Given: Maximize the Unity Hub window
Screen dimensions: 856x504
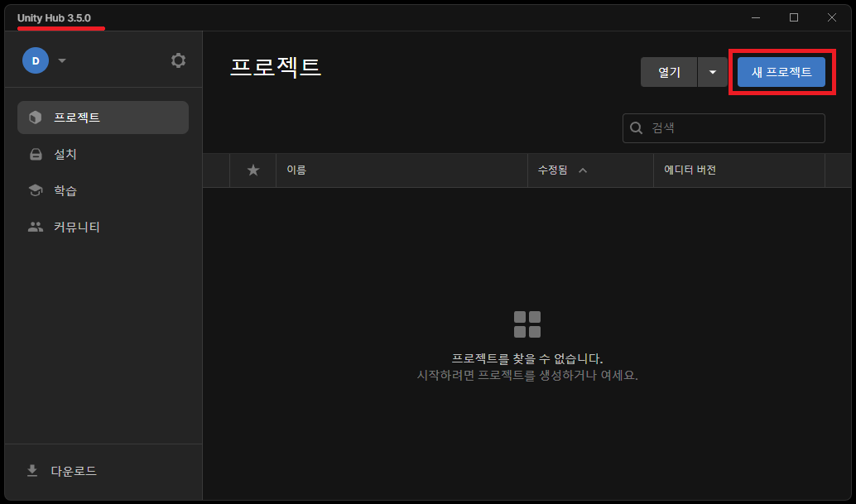Looking at the screenshot, I should [794, 17].
